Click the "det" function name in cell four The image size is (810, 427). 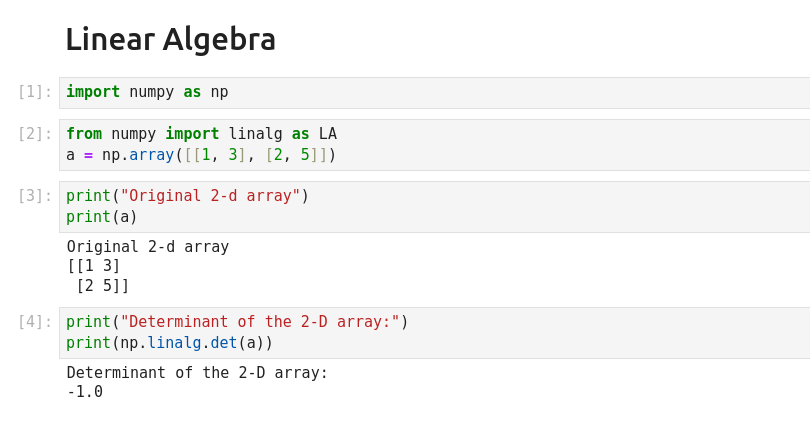point(223,343)
